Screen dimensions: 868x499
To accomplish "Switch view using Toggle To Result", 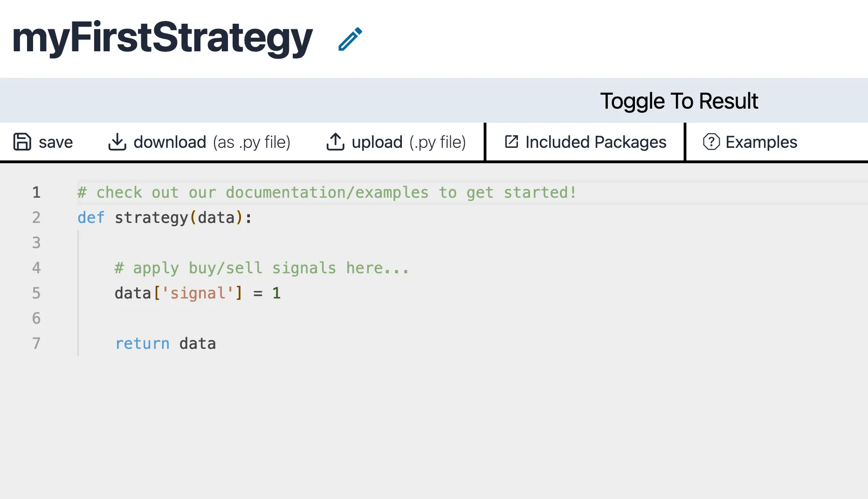I will [x=679, y=100].
